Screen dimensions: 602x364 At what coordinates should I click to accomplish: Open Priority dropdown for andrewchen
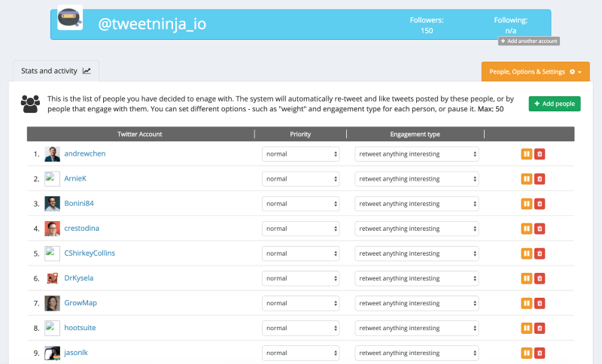pos(301,154)
